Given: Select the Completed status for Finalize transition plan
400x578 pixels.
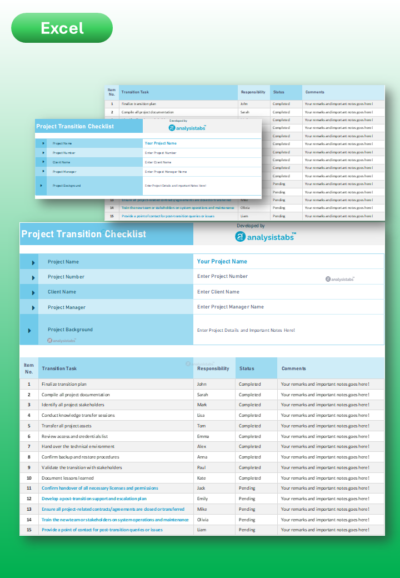Looking at the screenshot, I should (x=256, y=384).
